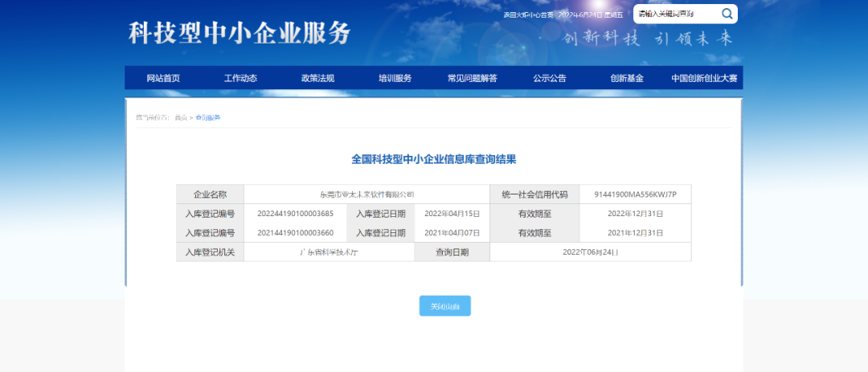The width and height of the screenshot is (868, 372).
Task: Click registration date 2022年04月15日
Action: tap(452, 214)
